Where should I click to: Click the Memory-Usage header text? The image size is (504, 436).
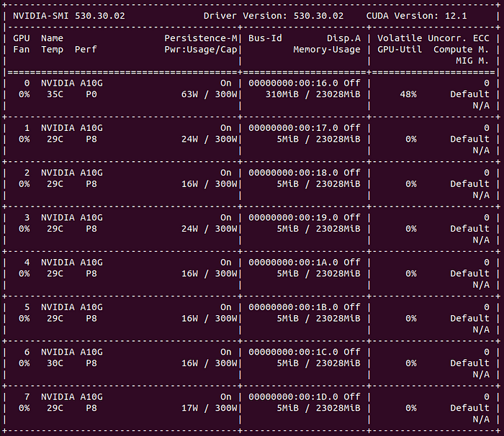327,50
